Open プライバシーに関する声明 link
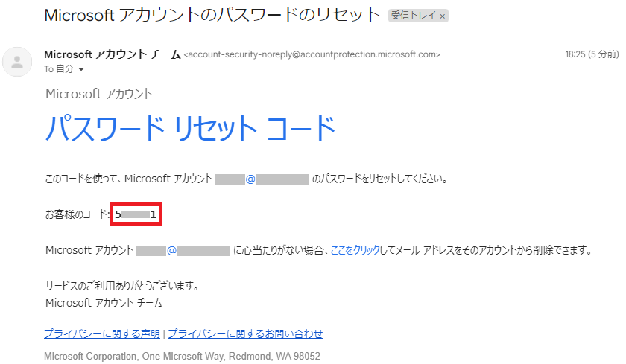This screenshot has height=364, width=626. point(102,333)
